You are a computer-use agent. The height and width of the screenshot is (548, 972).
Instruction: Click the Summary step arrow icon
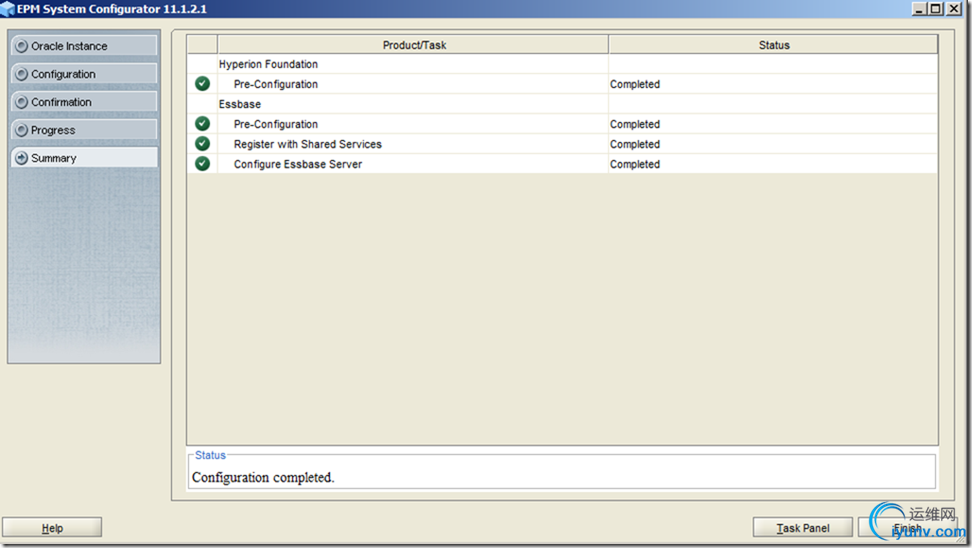click(x=22, y=158)
